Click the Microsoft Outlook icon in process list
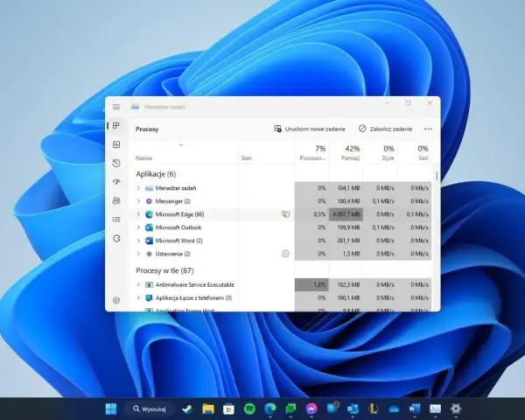 (149, 227)
